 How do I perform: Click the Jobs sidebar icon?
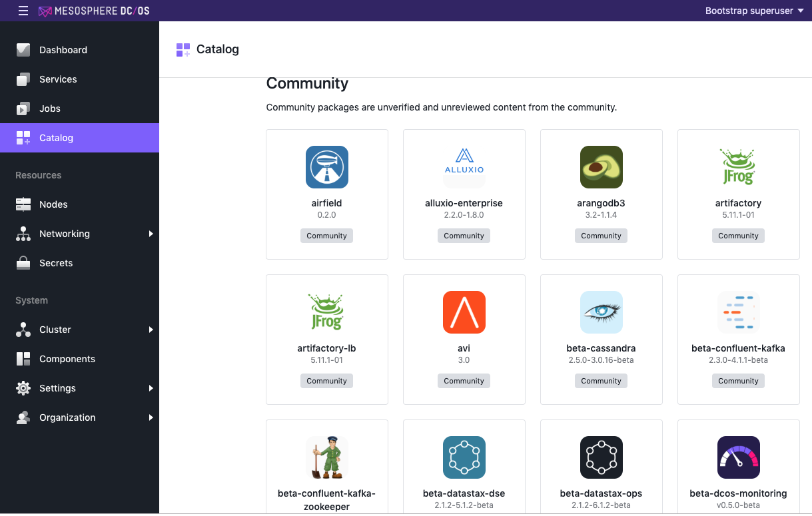[x=23, y=109]
